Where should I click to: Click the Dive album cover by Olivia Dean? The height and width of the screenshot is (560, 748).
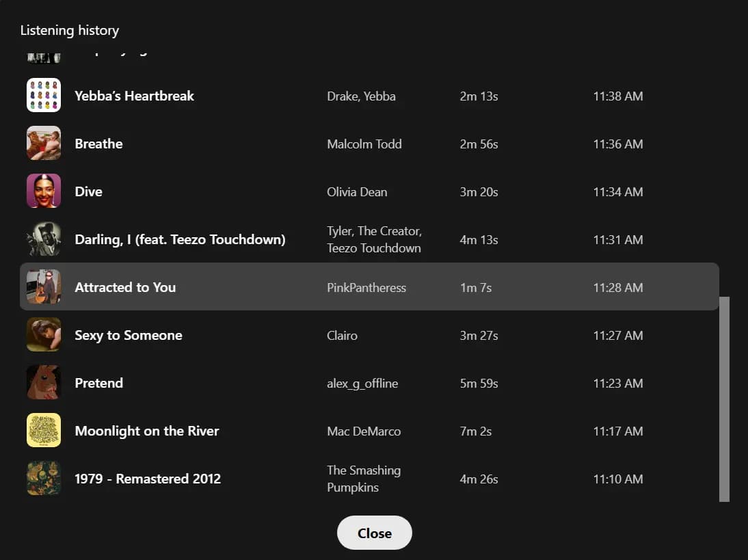(x=43, y=191)
